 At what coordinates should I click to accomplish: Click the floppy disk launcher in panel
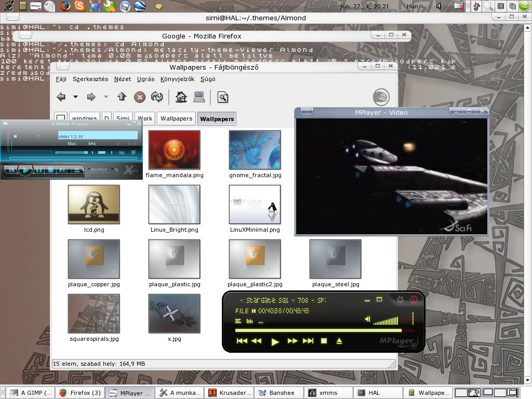tap(125, 6)
